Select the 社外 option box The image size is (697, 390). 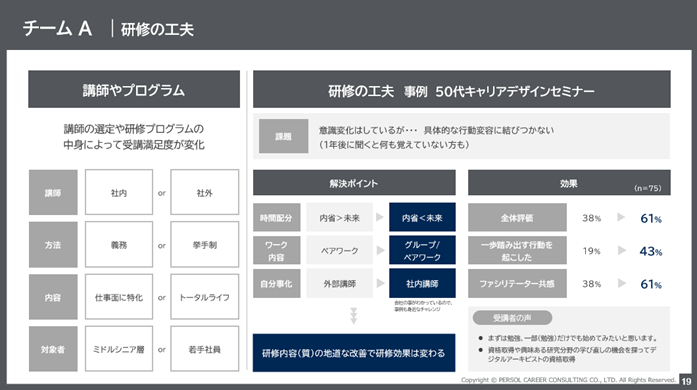click(x=204, y=192)
